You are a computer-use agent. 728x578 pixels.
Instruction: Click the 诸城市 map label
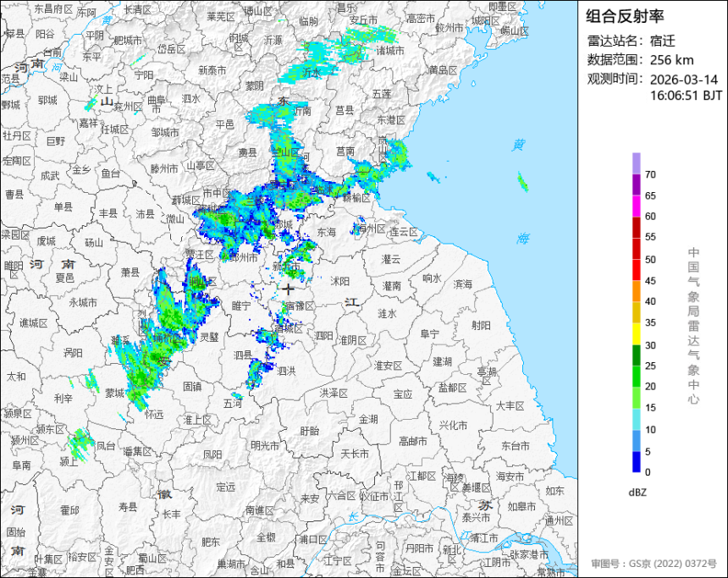pos(390,50)
